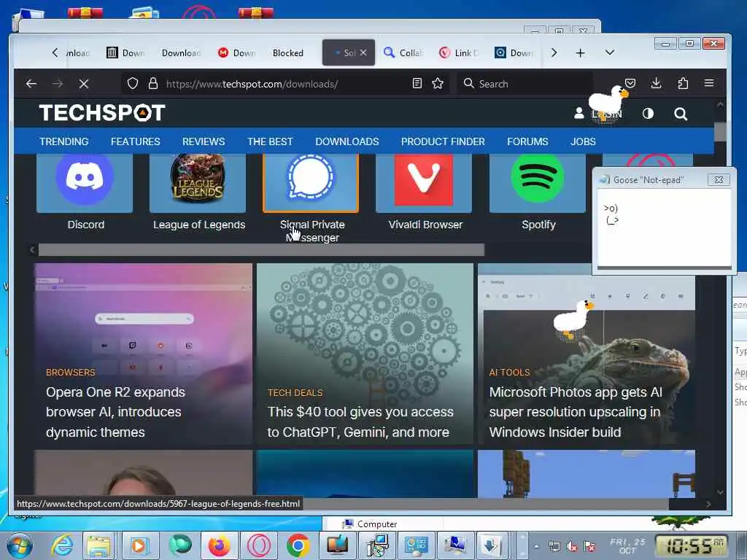The width and height of the screenshot is (747, 560).
Task: Open TRENDING nav menu
Action: (64, 141)
